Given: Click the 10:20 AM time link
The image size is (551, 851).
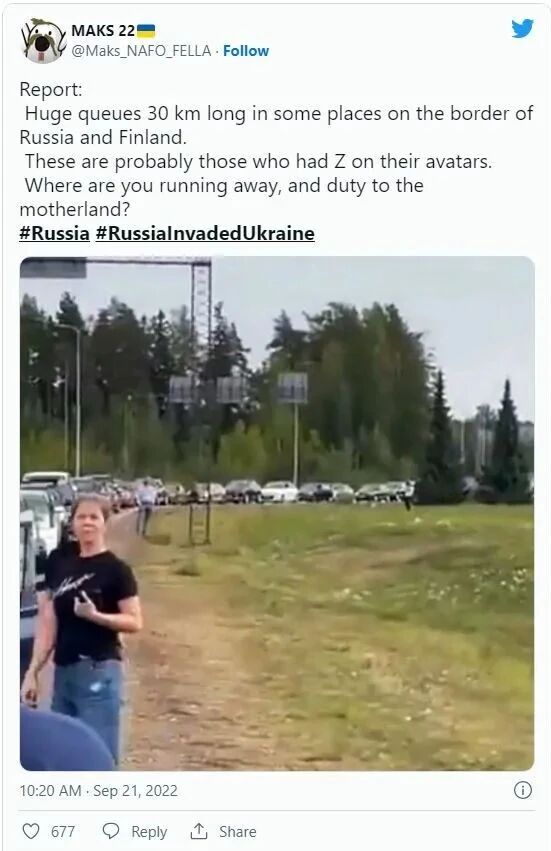Looking at the screenshot, I should click(x=50, y=791).
